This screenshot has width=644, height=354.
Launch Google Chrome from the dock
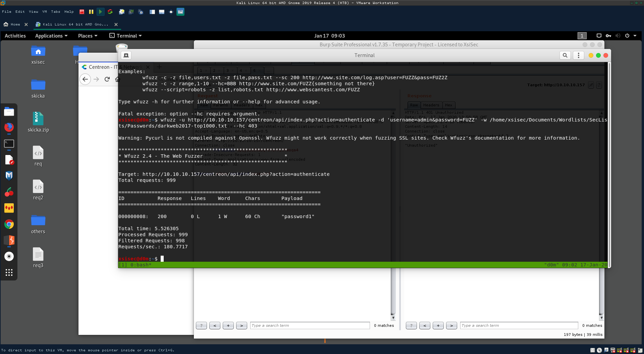coord(9,224)
